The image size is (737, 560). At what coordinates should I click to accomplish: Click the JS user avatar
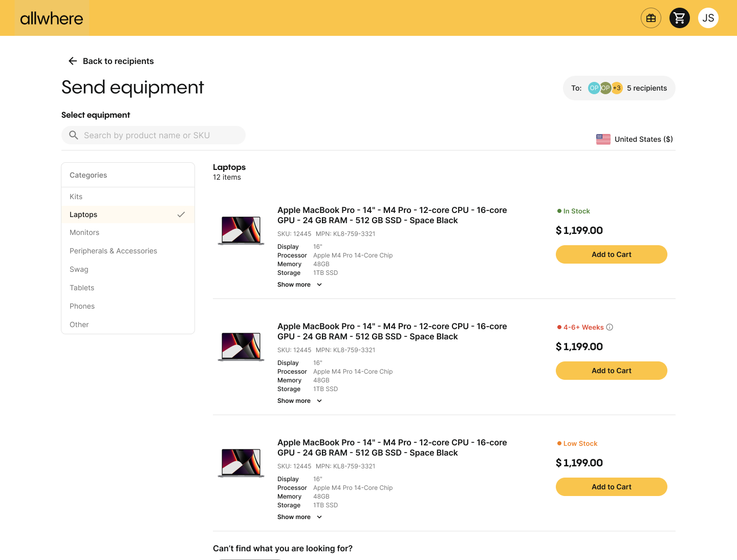708,18
